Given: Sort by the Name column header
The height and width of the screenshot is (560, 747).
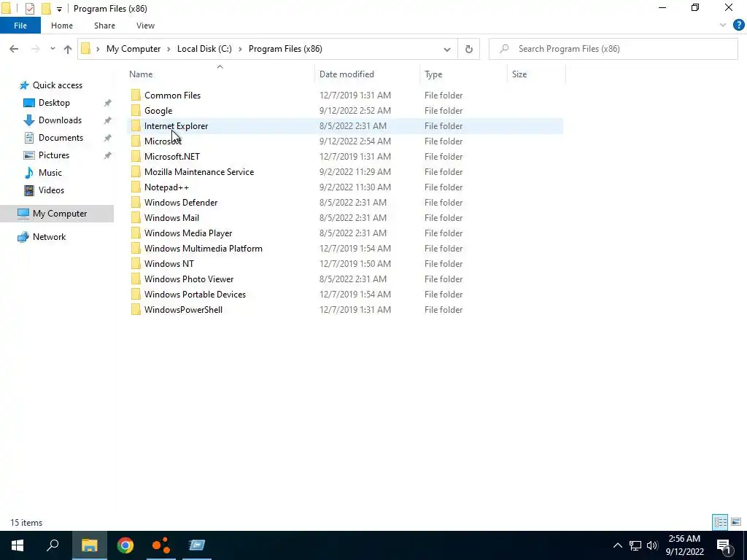Looking at the screenshot, I should click(x=141, y=74).
